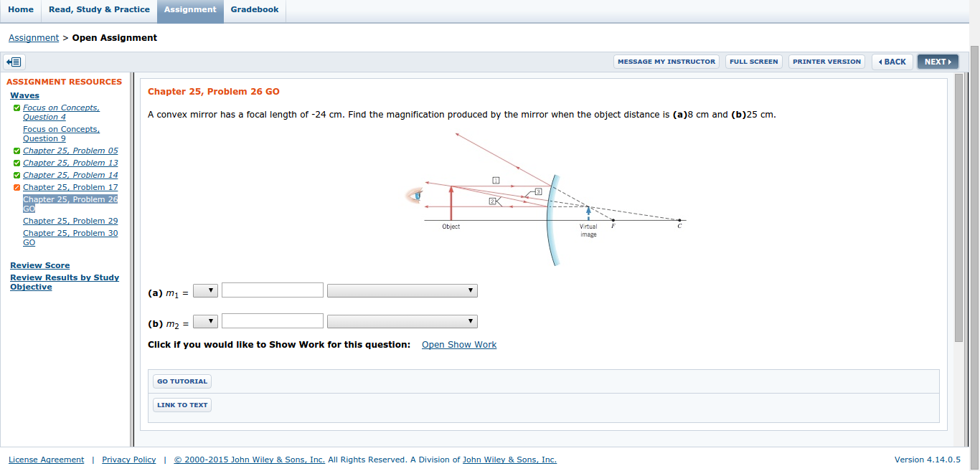Viewport: 980px width, 471px height.
Task: Click green checkmark beside Focus on Concepts Question 4
Action: (x=16, y=108)
